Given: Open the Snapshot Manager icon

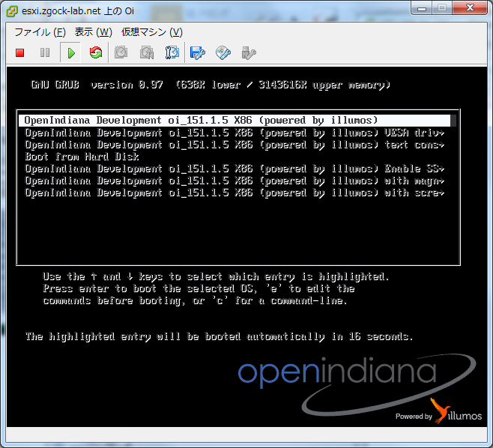Looking at the screenshot, I should (x=172, y=52).
